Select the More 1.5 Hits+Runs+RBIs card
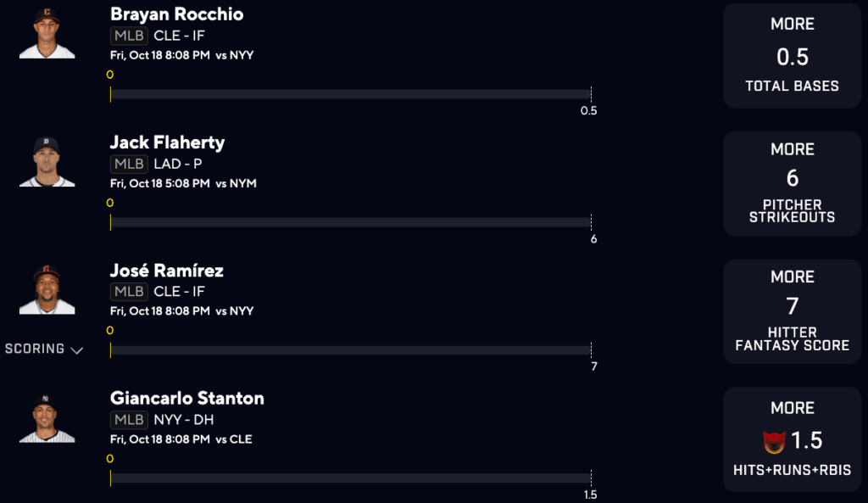This screenshot has height=503, width=868. pos(792,439)
